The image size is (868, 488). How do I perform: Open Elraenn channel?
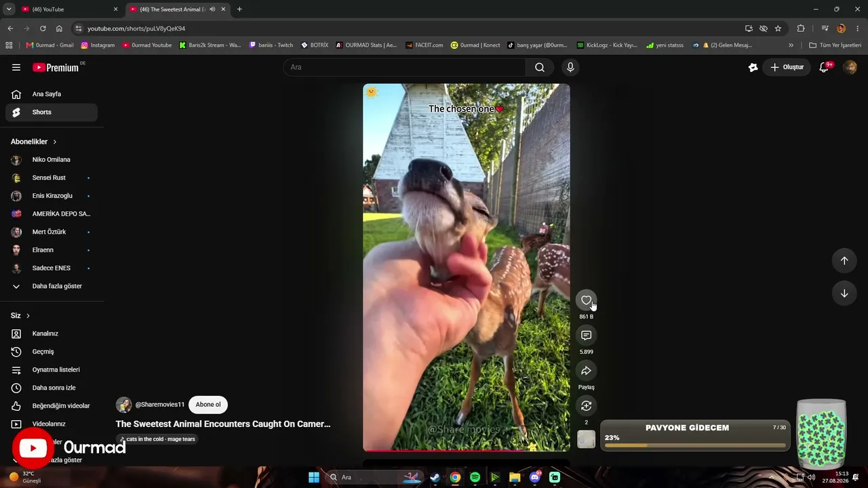52,250
